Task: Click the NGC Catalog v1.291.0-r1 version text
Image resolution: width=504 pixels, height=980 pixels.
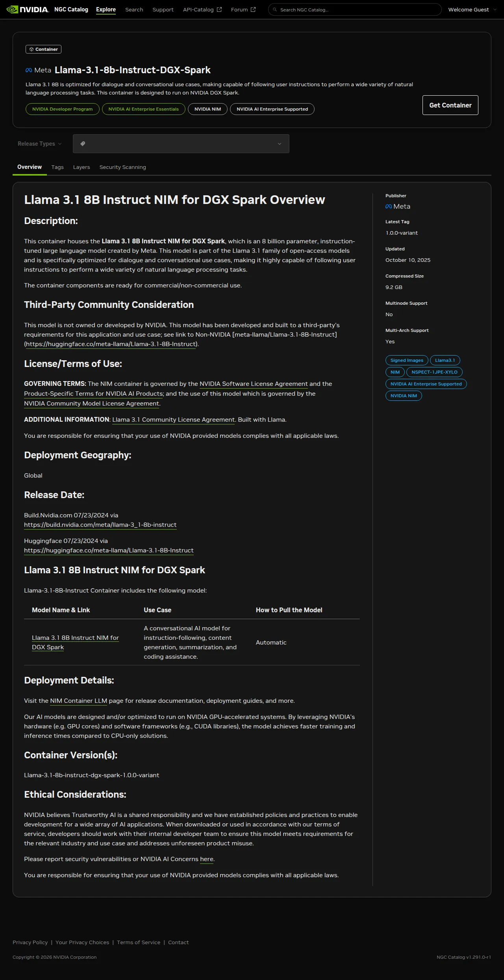Action: pyautogui.click(x=464, y=957)
